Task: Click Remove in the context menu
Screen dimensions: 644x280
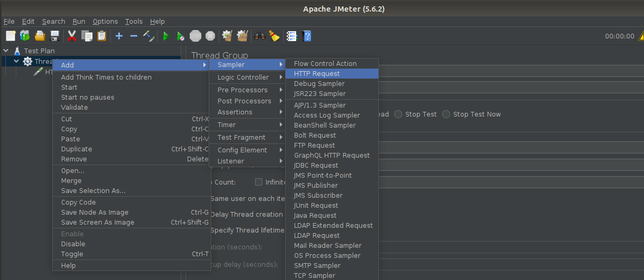Action: 132,159
